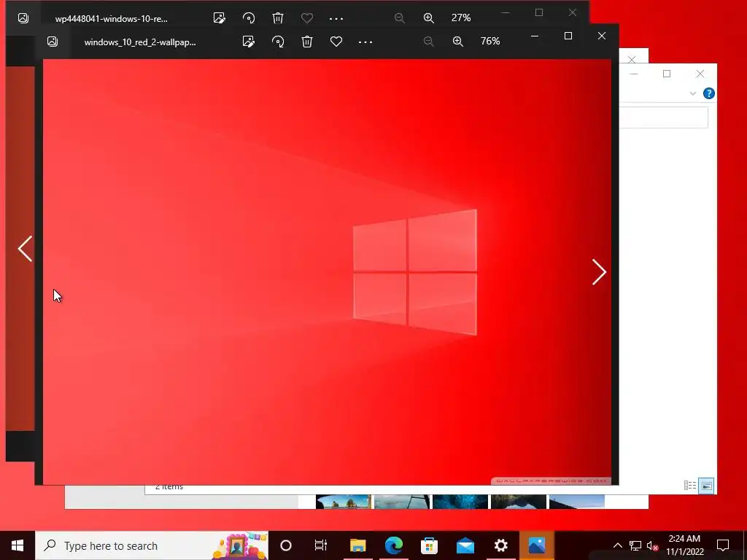
Task: Click 27% zoom level value
Action: click(461, 17)
